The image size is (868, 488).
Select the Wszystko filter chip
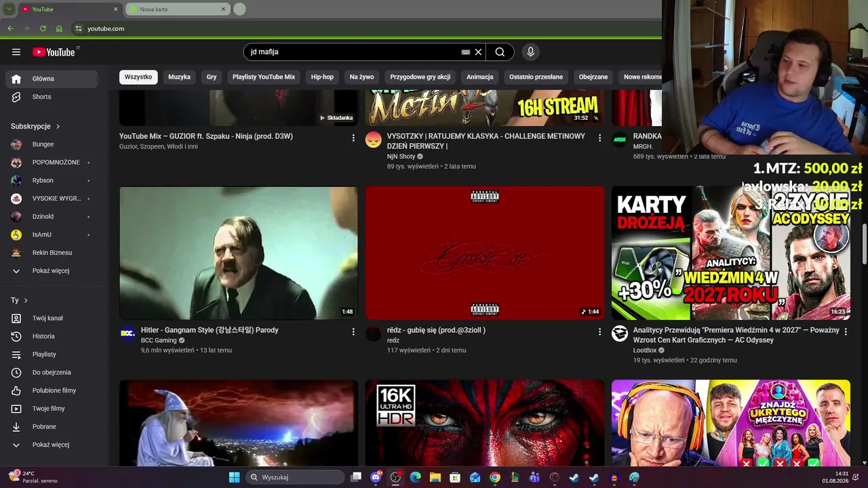point(138,77)
